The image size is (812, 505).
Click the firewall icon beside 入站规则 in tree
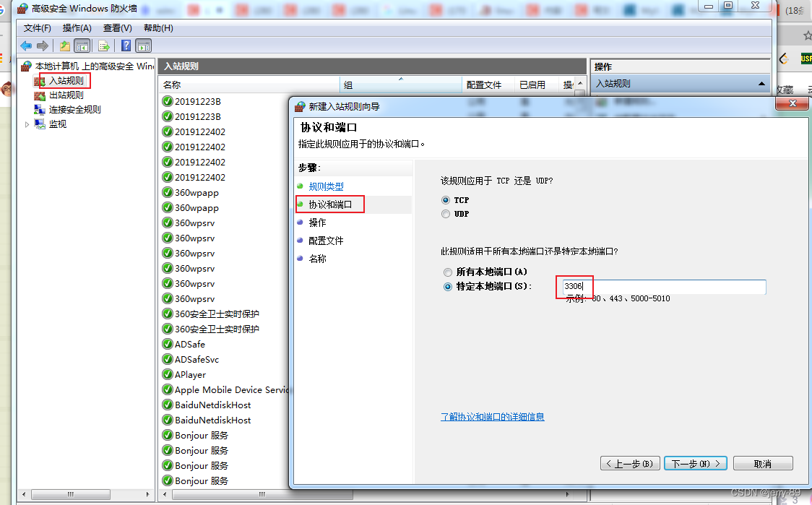(x=39, y=81)
